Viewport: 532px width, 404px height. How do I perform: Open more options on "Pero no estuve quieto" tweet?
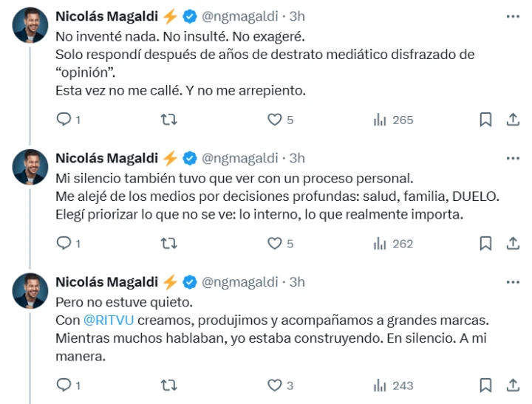tap(512, 282)
